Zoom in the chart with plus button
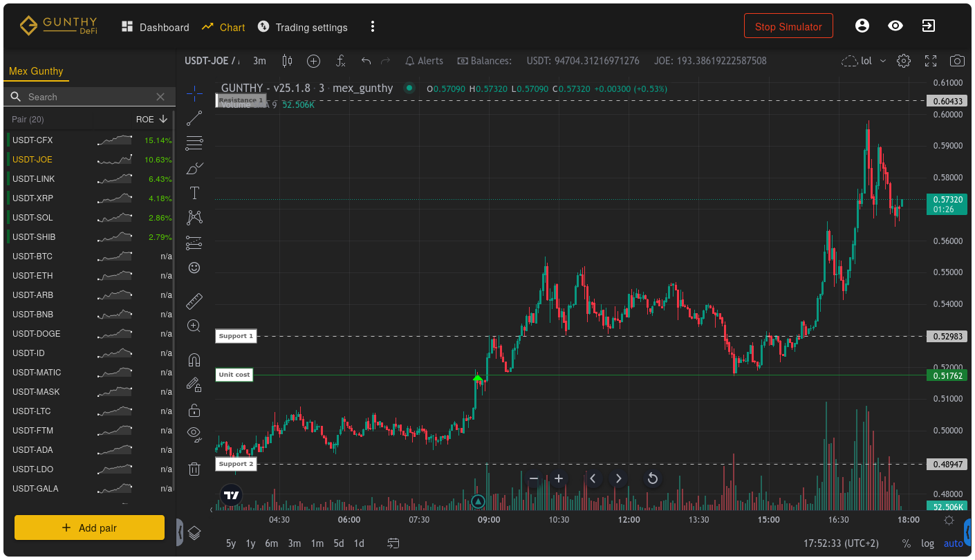Screen dimensions: 975x560 click(559, 478)
